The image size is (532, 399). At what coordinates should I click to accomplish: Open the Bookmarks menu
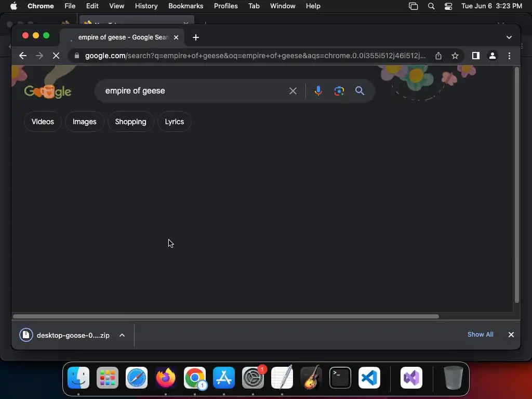click(185, 6)
